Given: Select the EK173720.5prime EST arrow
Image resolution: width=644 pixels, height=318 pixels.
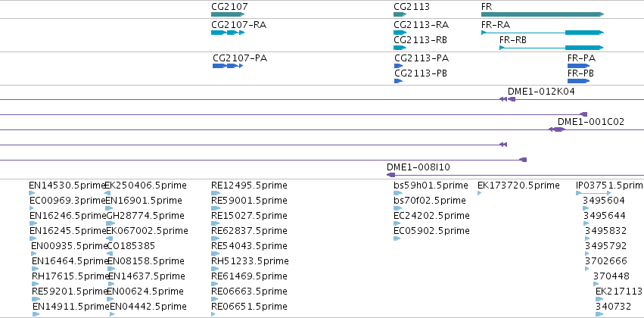Looking at the screenshot, I should 479,193.
